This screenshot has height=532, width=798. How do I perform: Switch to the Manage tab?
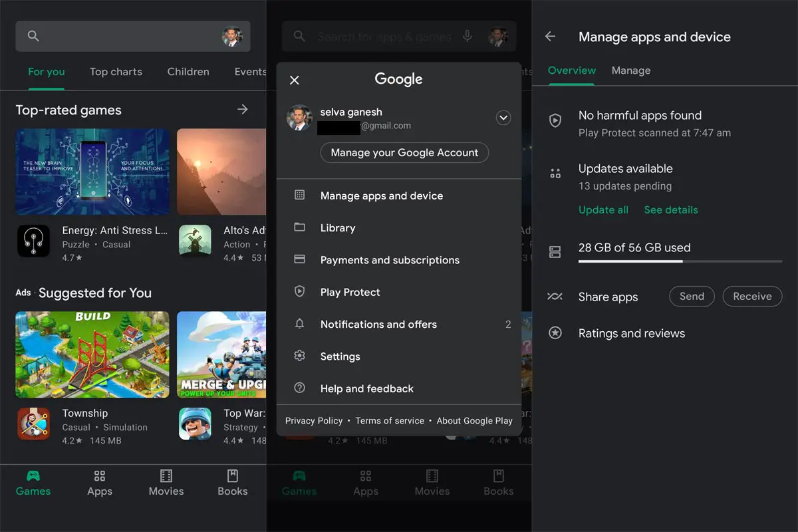631,70
